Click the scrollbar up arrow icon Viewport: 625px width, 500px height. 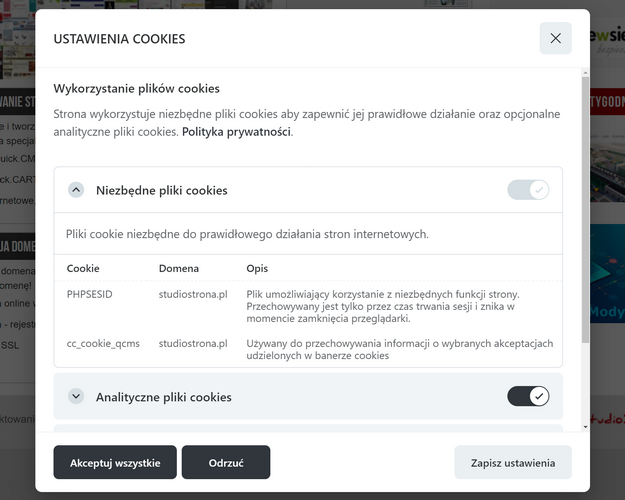(585, 73)
